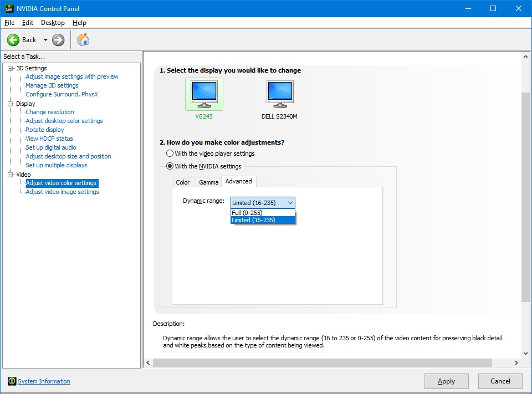
Task: Click the green Back arrow icon
Action: click(x=13, y=40)
